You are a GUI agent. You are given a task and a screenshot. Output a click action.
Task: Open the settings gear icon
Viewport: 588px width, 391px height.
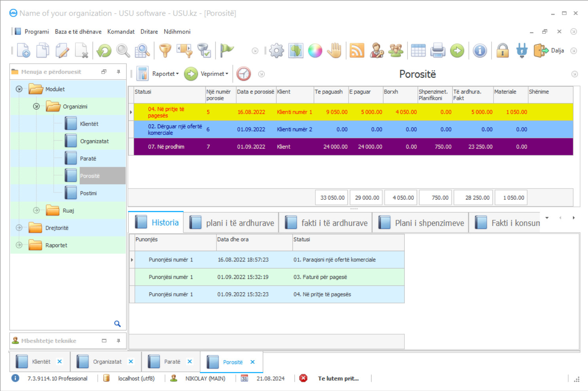276,51
